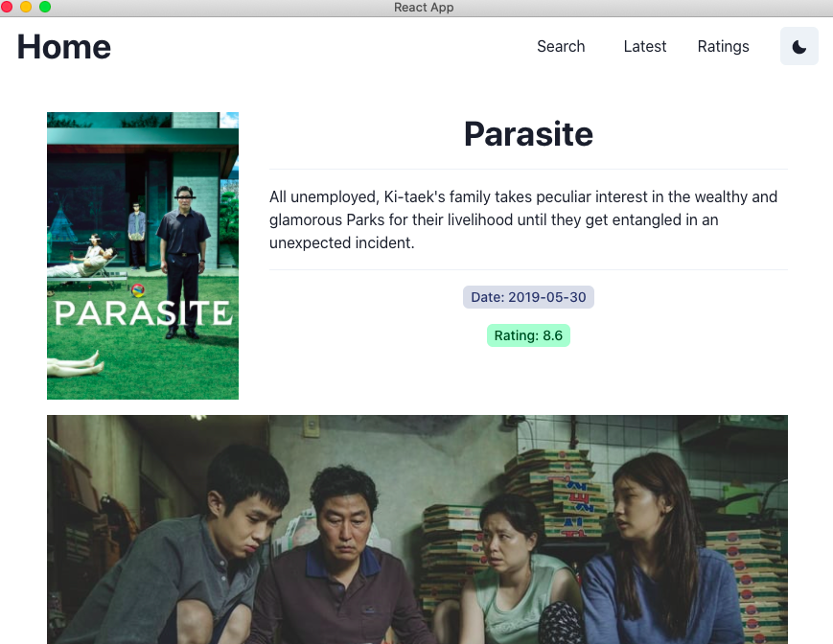Maximize the window with green button
Viewport: 833px width, 644px height.
pyautogui.click(x=45, y=7)
